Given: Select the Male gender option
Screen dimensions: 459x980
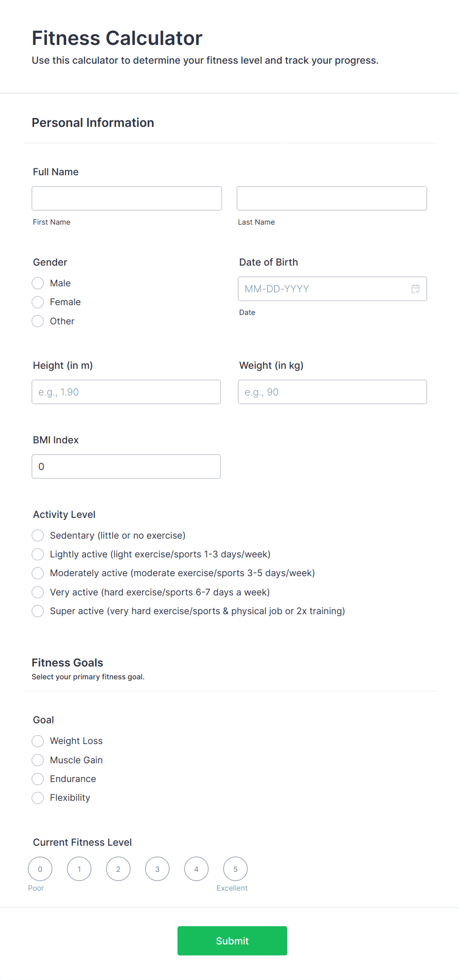Looking at the screenshot, I should click(x=38, y=283).
